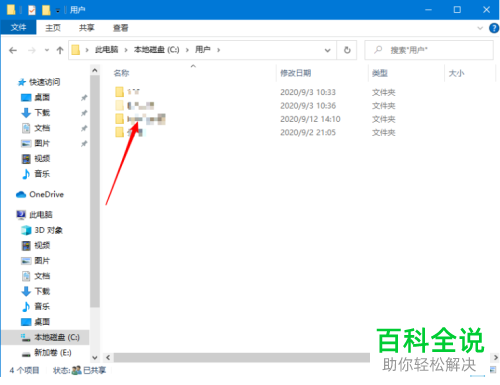Go back with the left arrow button
The width and height of the screenshot is (500, 385).
pos(13,50)
